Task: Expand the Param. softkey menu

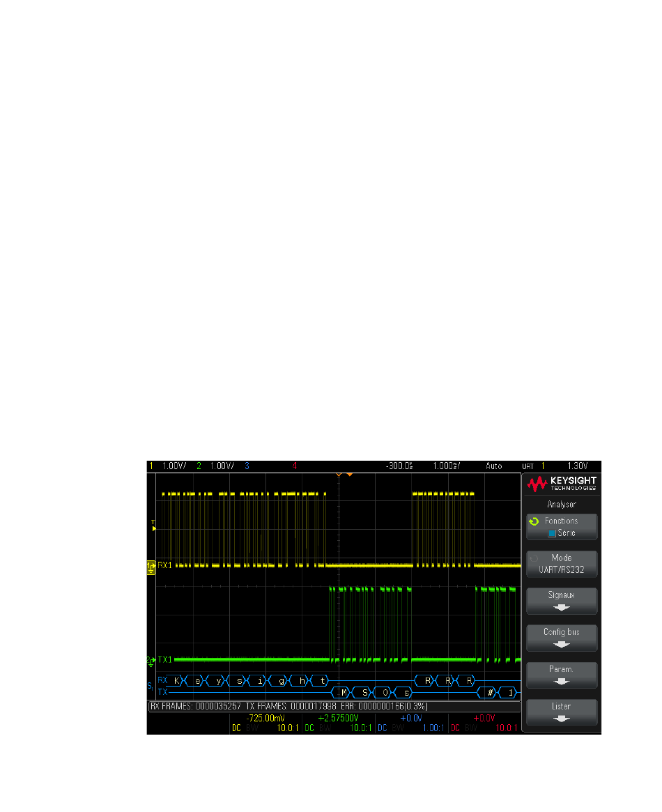Action: pyautogui.click(x=562, y=675)
